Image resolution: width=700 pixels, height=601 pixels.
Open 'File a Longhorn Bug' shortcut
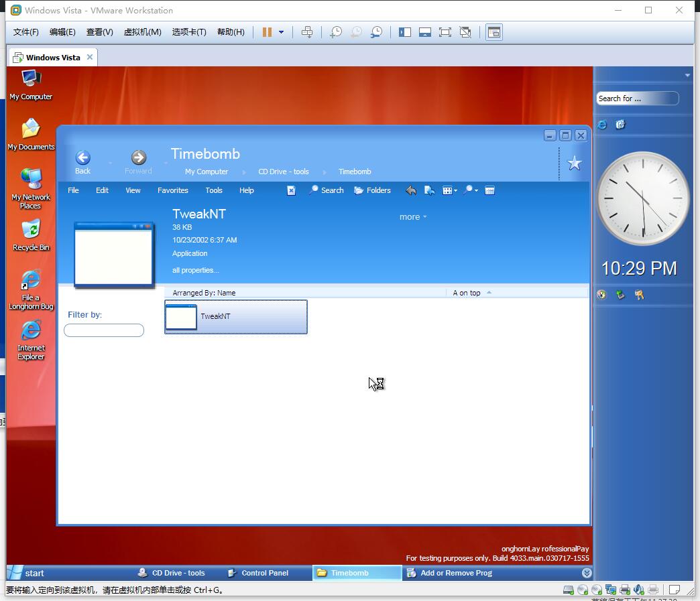tap(31, 289)
